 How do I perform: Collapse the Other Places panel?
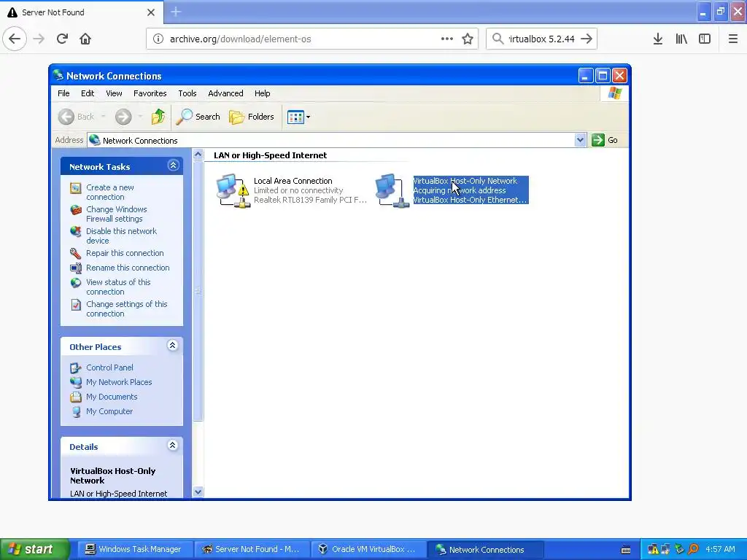173,346
